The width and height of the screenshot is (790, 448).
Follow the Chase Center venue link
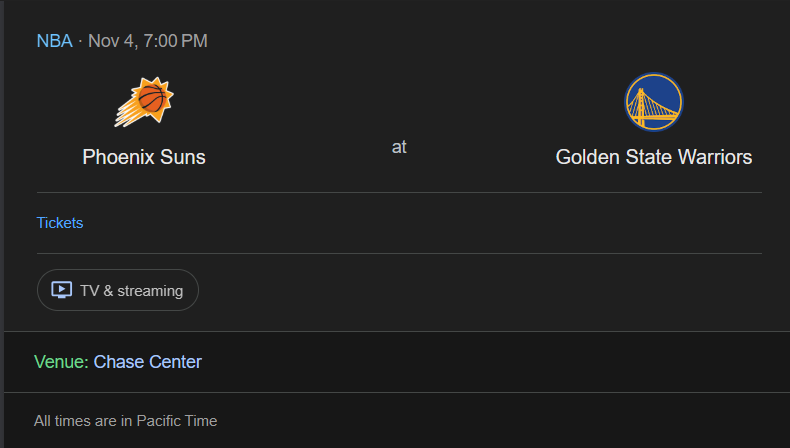coord(147,361)
